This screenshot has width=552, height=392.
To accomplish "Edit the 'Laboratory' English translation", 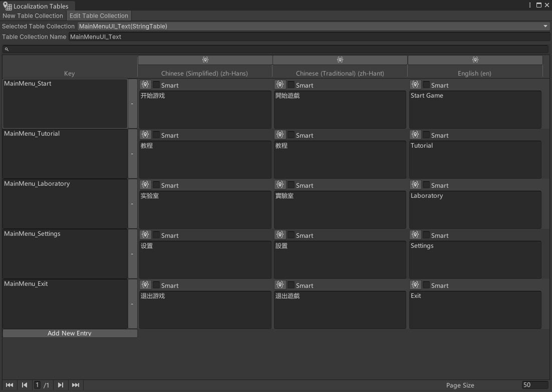I will [475, 210].
